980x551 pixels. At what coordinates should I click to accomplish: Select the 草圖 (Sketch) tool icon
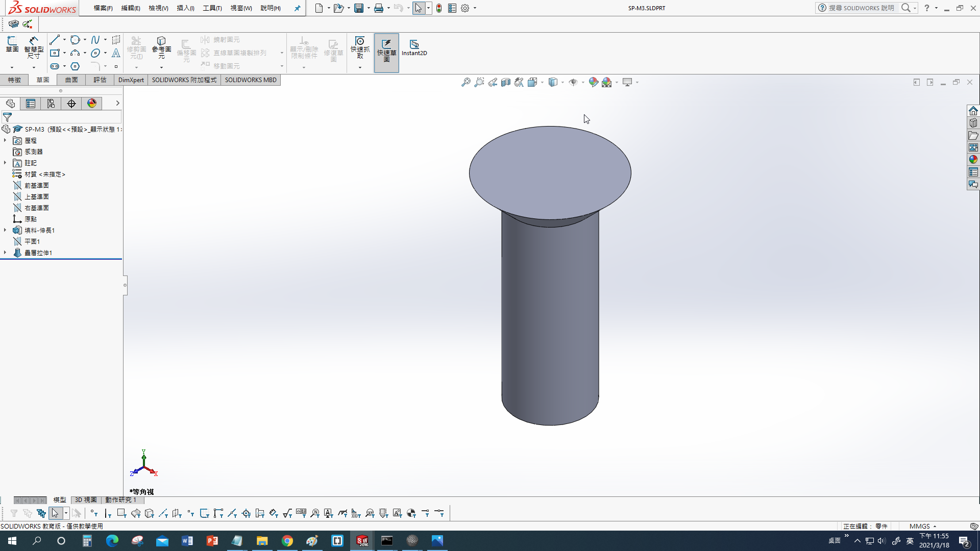(12, 44)
